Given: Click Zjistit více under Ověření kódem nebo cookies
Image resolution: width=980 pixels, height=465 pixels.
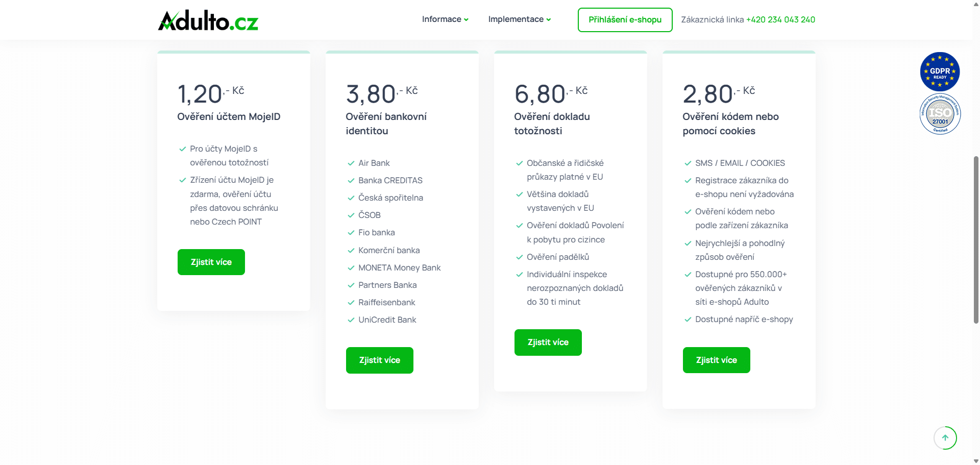Looking at the screenshot, I should (x=717, y=360).
